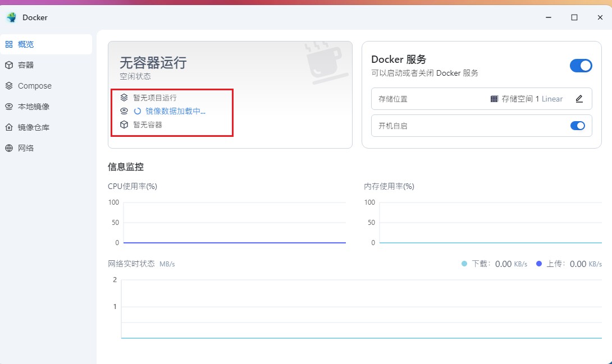The width and height of the screenshot is (612, 364).
Task: Toggle the 开机自启 switch
Action: click(x=578, y=126)
